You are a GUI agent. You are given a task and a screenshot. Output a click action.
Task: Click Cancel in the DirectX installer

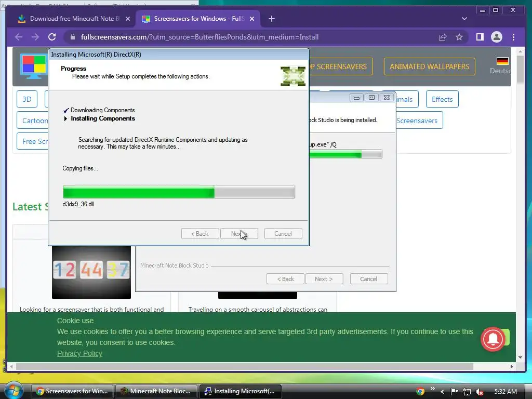click(283, 233)
